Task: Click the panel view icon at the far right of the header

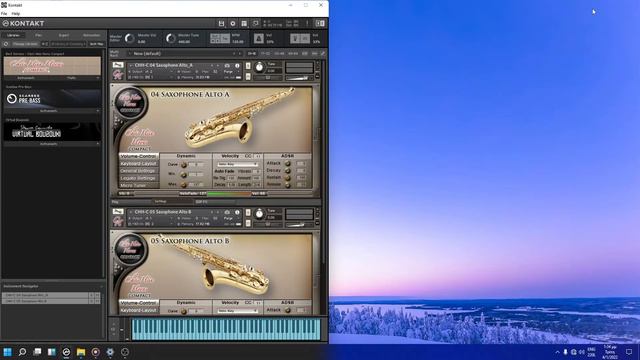Action: pyautogui.click(x=320, y=24)
